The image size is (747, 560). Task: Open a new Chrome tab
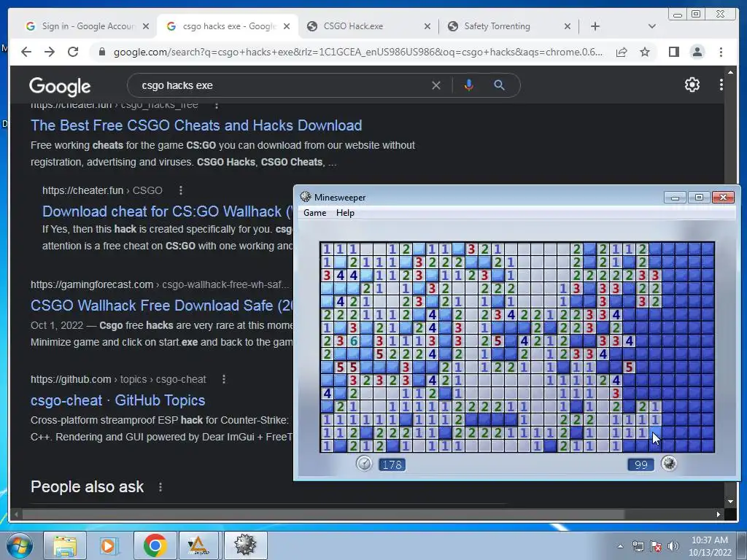click(x=595, y=26)
